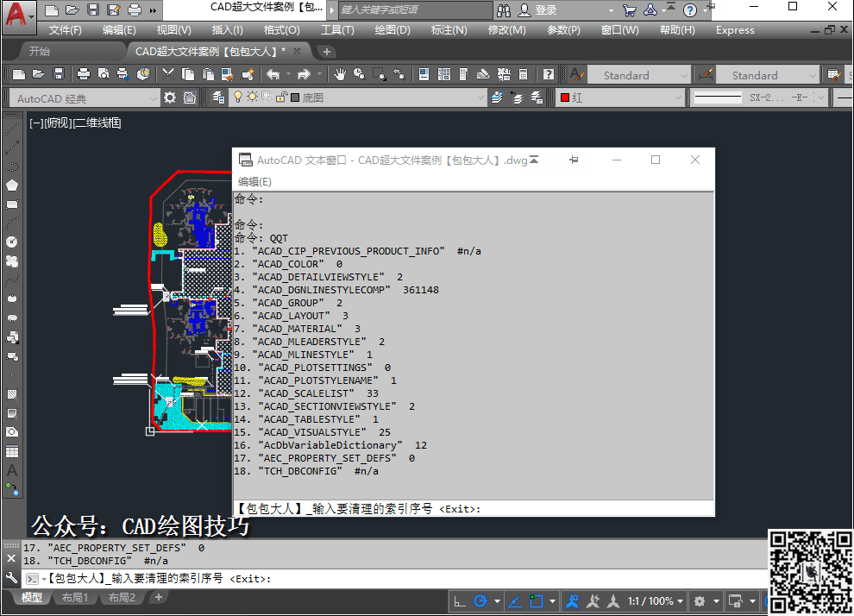Select the Rectangle draw tool
Image resolution: width=854 pixels, height=616 pixels.
click(x=12, y=204)
